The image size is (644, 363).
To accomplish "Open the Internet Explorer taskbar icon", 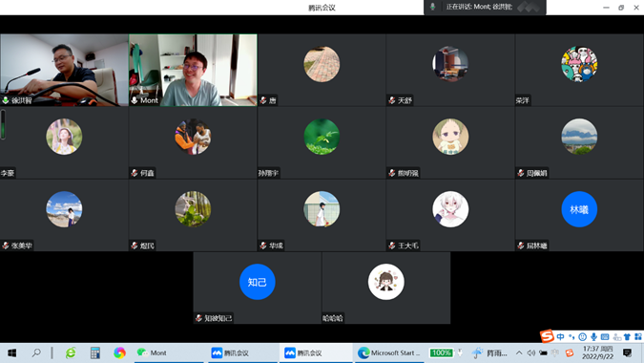I will (71, 352).
